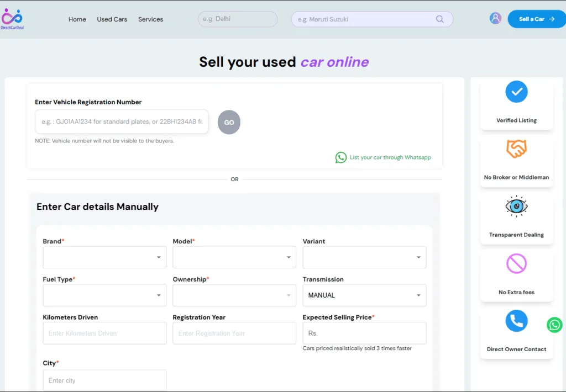Open the Used Cars menu
Image resolution: width=566 pixels, height=392 pixels.
pyautogui.click(x=112, y=19)
